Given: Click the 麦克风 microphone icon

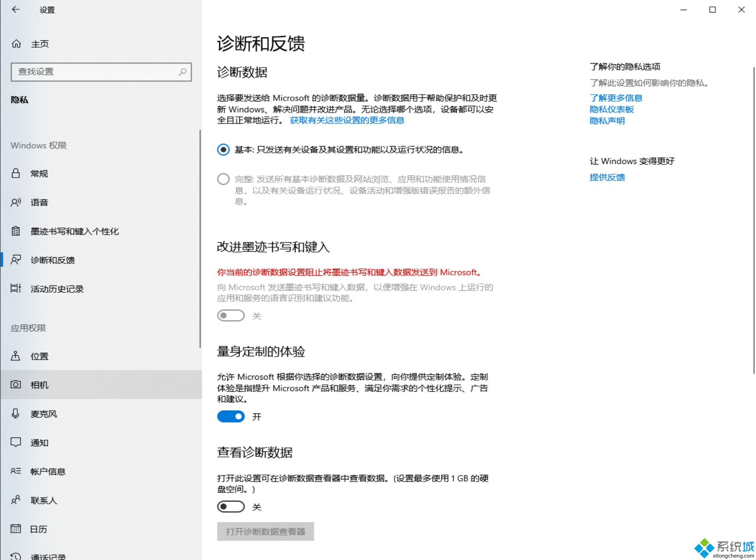Looking at the screenshot, I should point(16,413).
